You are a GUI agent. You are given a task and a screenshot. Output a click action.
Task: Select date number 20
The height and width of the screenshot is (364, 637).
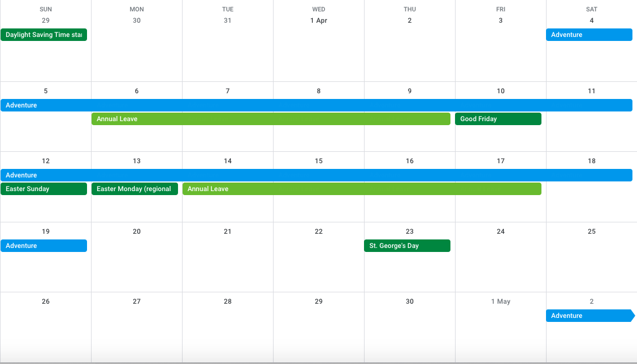(136, 231)
